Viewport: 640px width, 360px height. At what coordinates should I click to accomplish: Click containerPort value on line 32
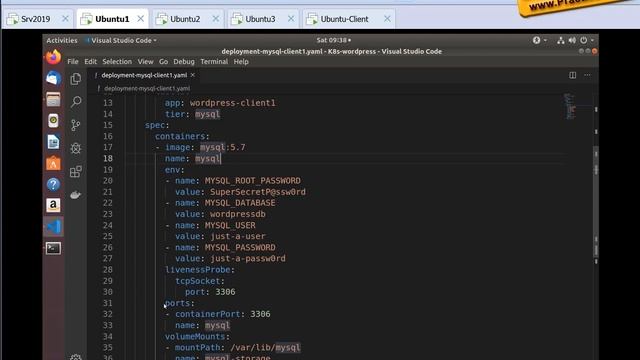point(260,314)
